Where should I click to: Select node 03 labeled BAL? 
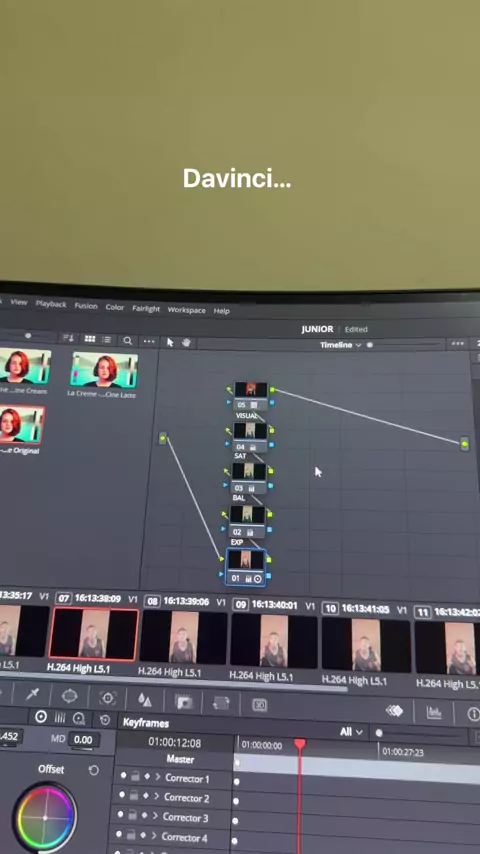click(x=248, y=478)
